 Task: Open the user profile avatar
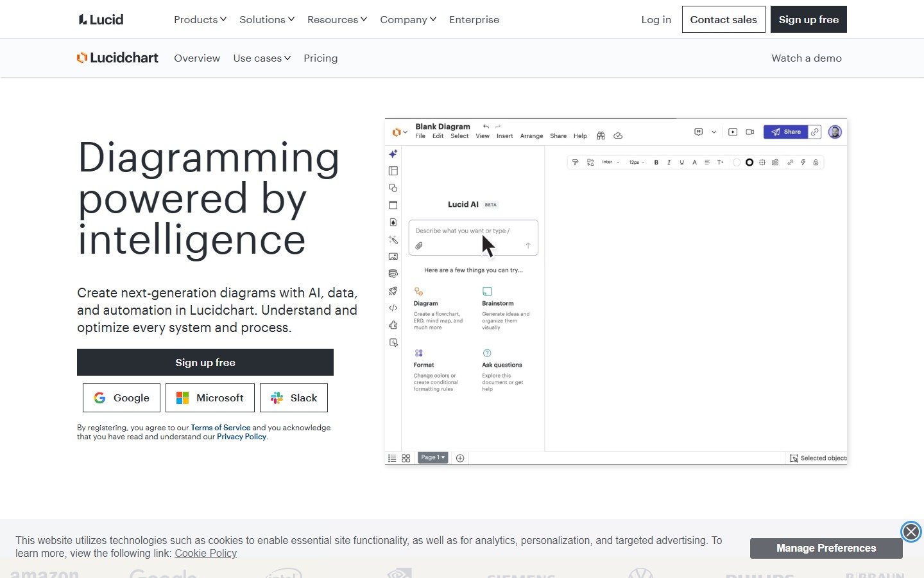coord(835,132)
